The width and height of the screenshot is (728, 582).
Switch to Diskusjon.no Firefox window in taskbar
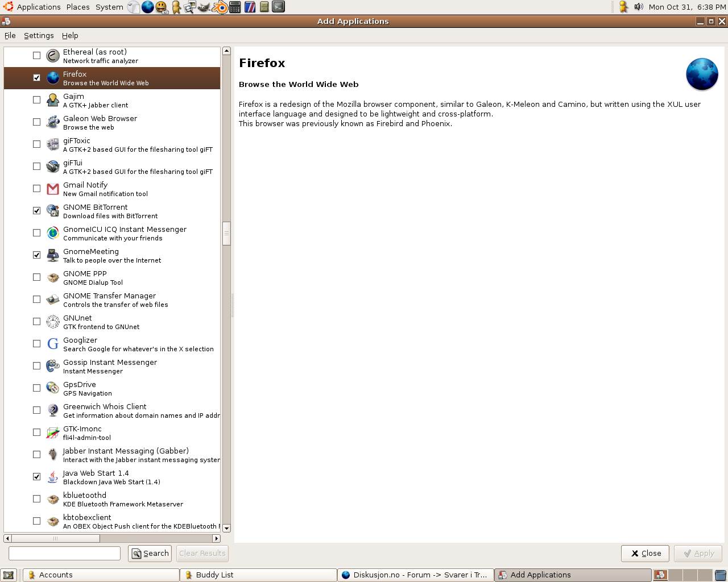point(416,575)
